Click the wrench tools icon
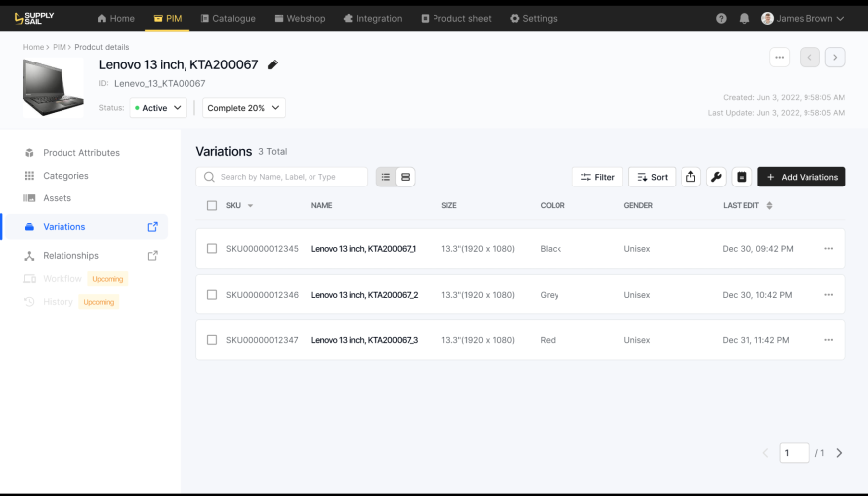Viewport: 868px width, 496px height. click(716, 177)
